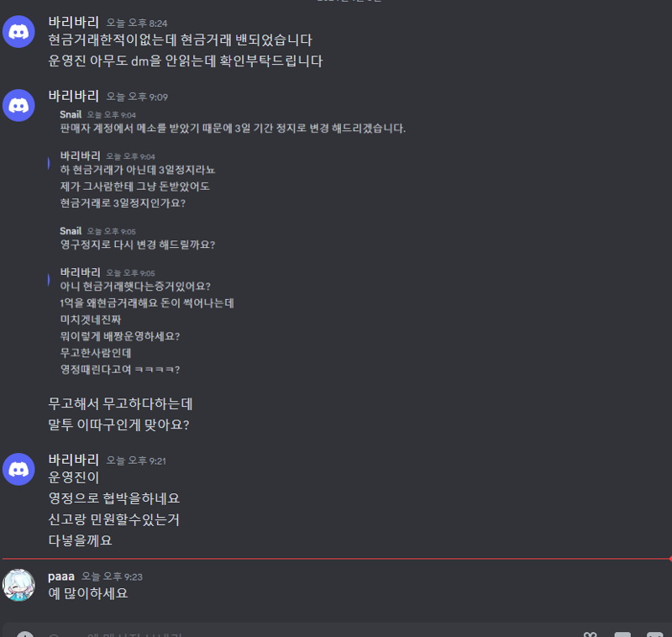Select the message '말투 이따구인게 맞아요?'
The image size is (672, 637).
[118, 425]
